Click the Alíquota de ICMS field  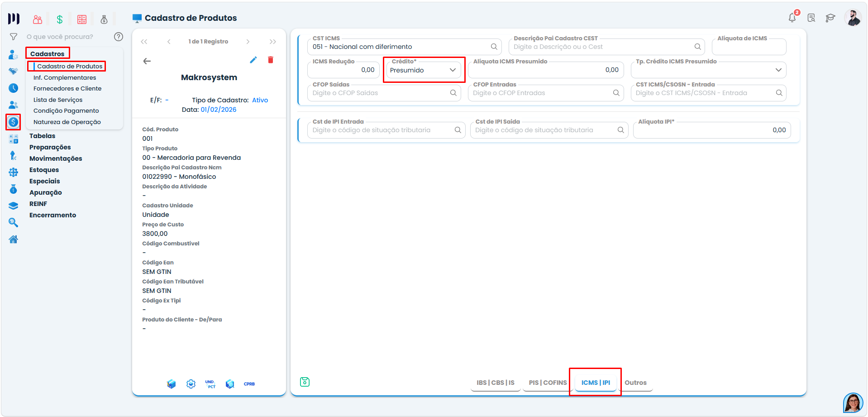[x=749, y=47]
